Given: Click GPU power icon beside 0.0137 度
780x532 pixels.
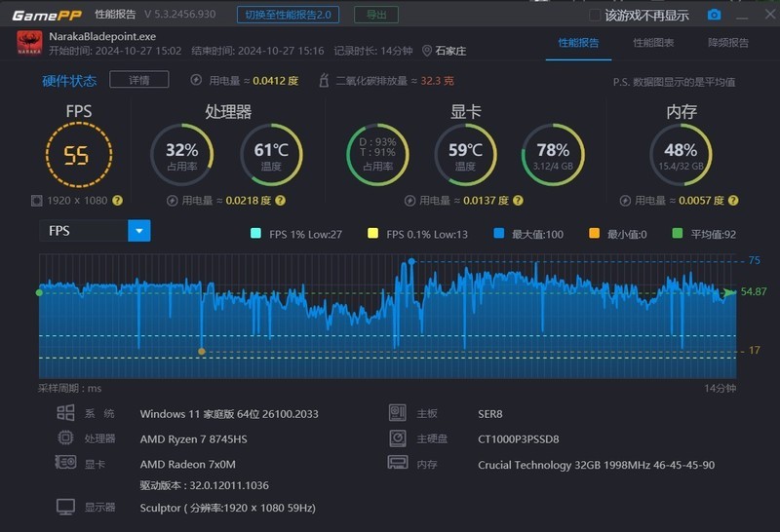Looking at the screenshot, I should (409, 201).
